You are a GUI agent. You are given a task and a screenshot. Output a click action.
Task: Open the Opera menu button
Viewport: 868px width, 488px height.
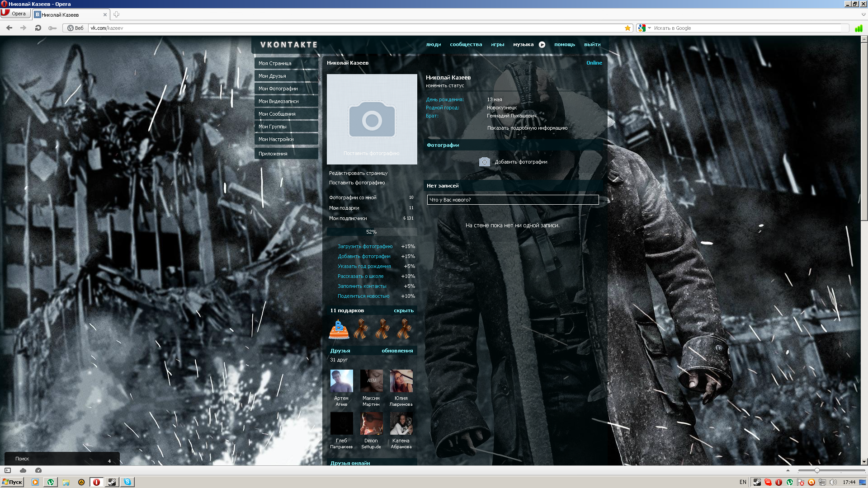tap(15, 14)
